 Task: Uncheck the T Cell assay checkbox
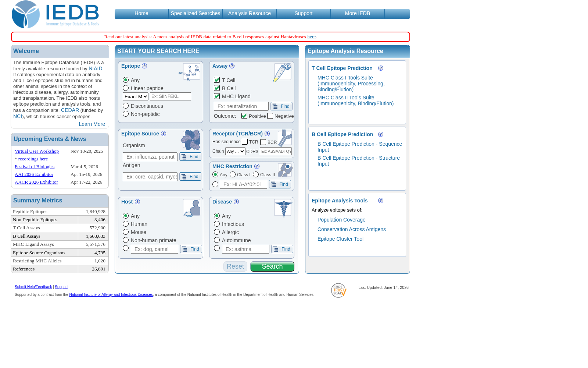(217, 80)
